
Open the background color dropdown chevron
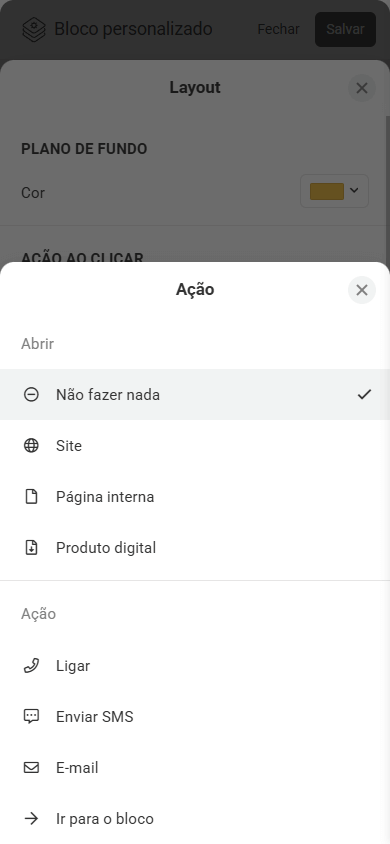(x=354, y=190)
